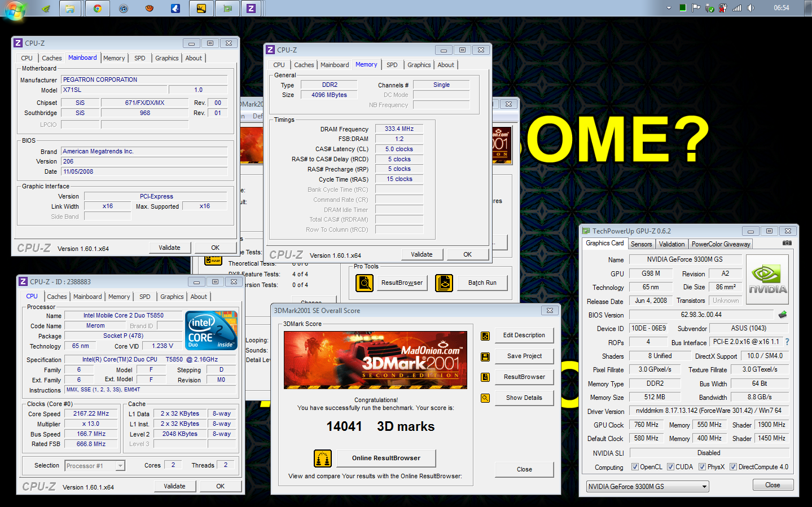Toggle the DirectCompute 4.0 checkbox
The height and width of the screenshot is (507, 812).
(733, 467)
